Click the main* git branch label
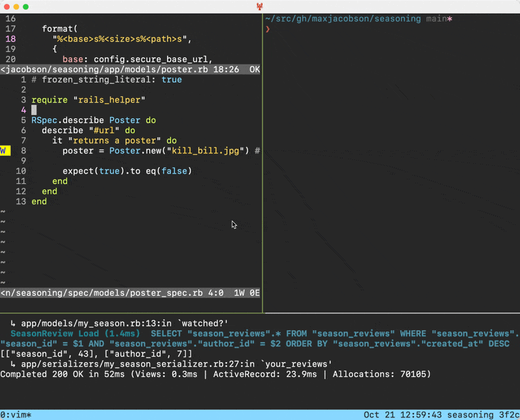This screenshot has height=420, width=520. click(439, 19)
